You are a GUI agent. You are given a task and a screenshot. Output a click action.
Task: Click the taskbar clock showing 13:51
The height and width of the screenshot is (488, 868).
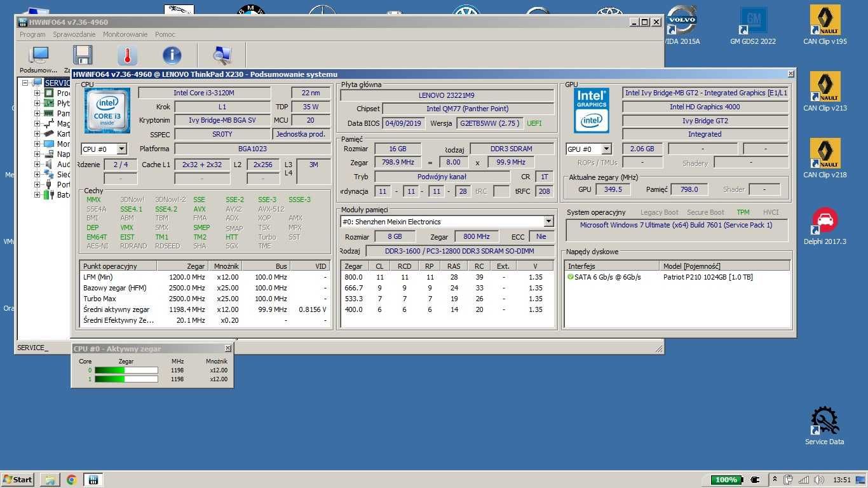click(x=842, y=480)
